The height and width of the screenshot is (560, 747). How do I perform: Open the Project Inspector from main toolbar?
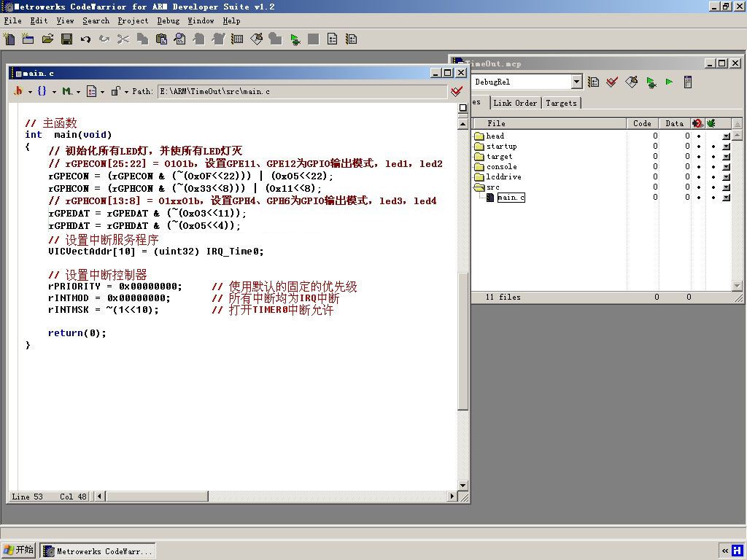[x=333, y=39]
